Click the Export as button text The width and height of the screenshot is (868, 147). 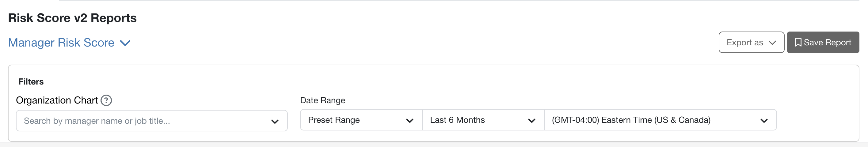point(744,42)
